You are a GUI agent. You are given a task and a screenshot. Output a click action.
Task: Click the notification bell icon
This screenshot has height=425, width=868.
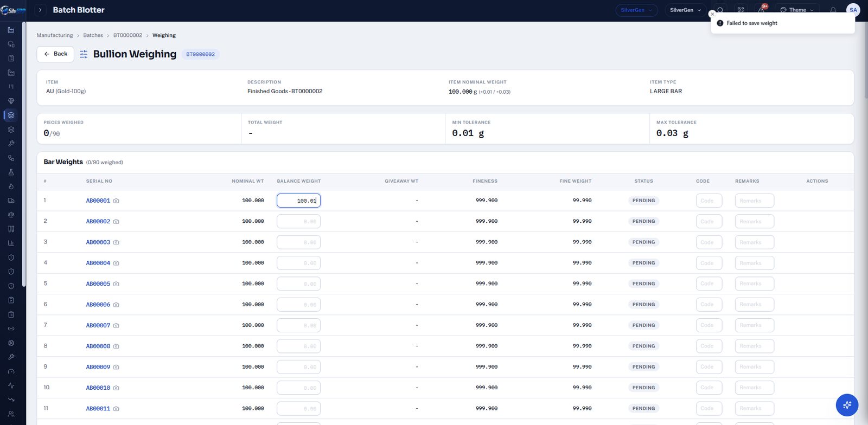pos(833,10)
